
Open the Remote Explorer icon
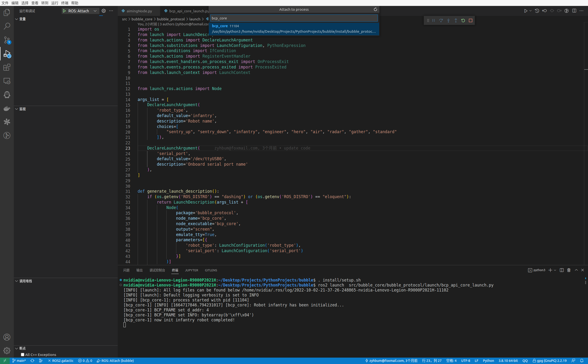tap(7, 81)
